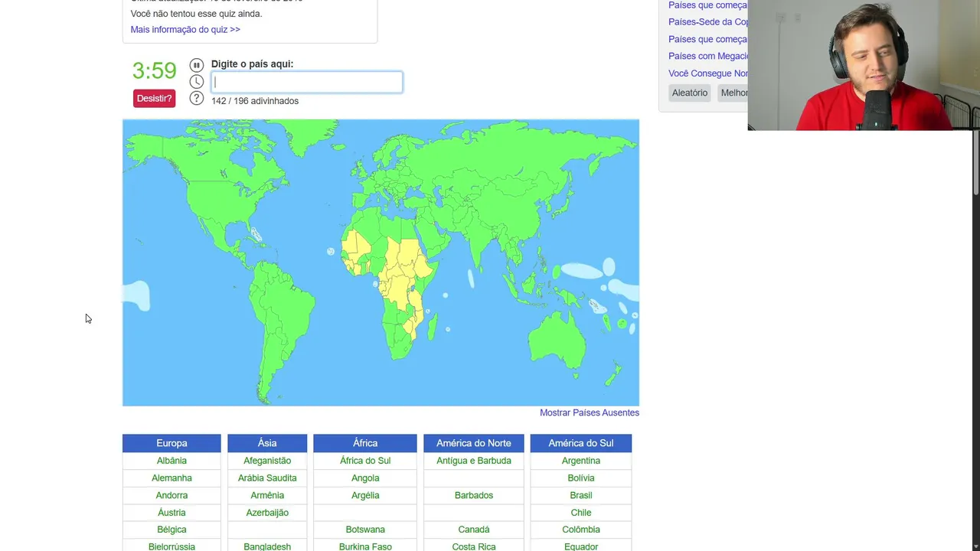Screen dimensions: 980x551
Task: Click the 142 / 196 adivinhados counter
Action: (x=255, y=101)
